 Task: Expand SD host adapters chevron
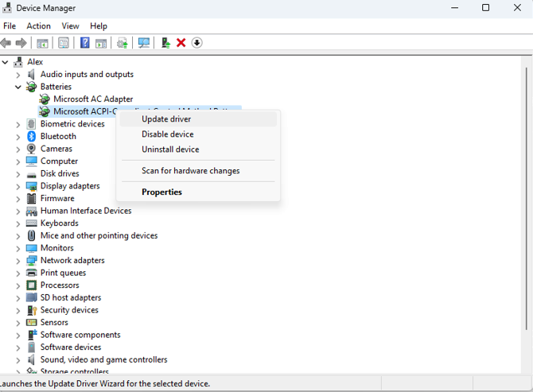click(x=18, y=298)
